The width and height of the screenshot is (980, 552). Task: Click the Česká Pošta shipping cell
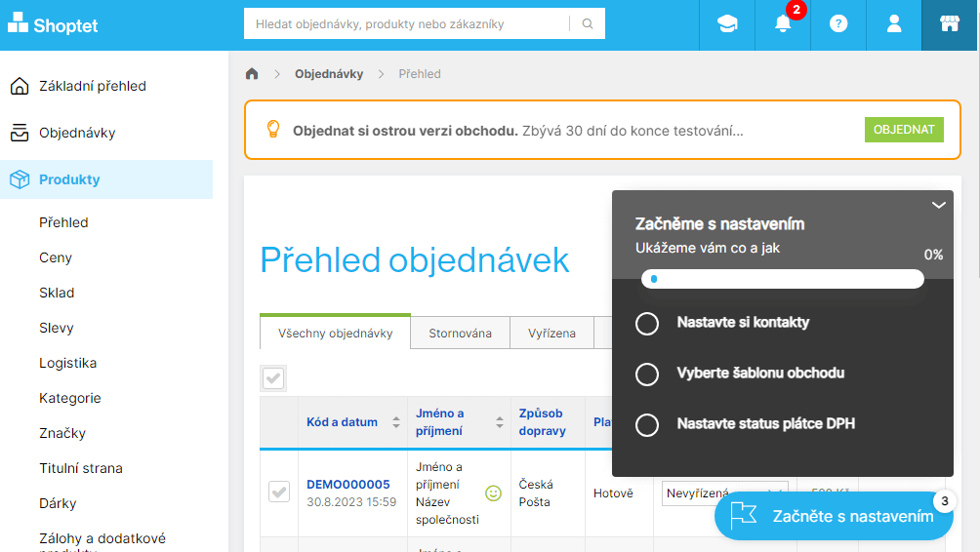536,493
